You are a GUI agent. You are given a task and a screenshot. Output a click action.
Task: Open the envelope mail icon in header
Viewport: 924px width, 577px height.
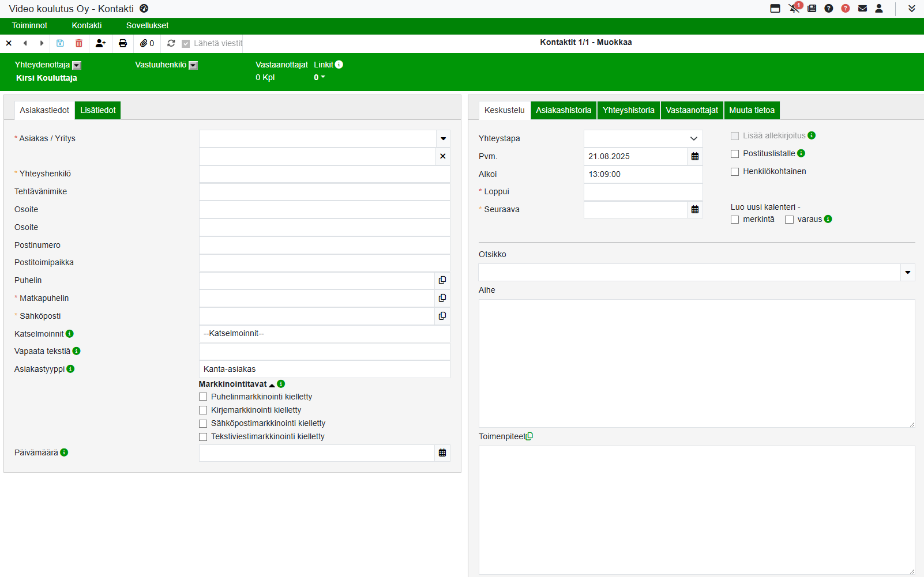click(862, 9)
